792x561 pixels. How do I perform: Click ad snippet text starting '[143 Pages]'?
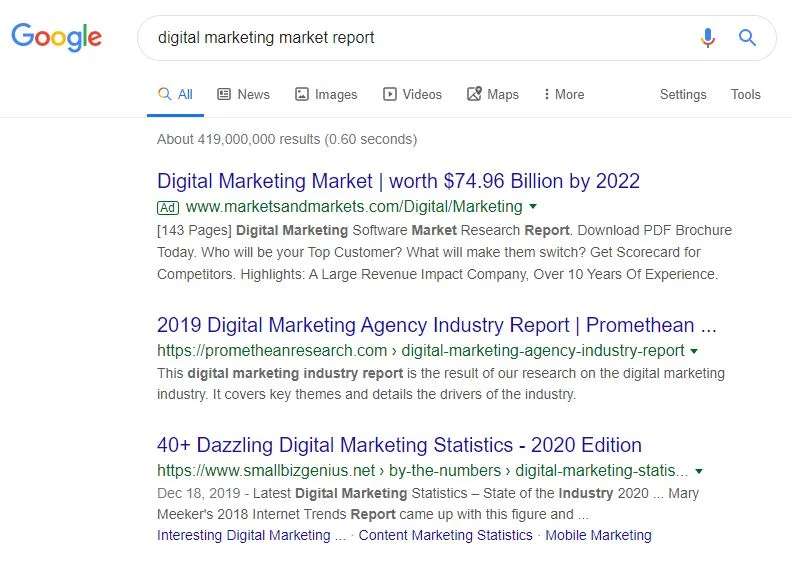(x=444, y=252)
